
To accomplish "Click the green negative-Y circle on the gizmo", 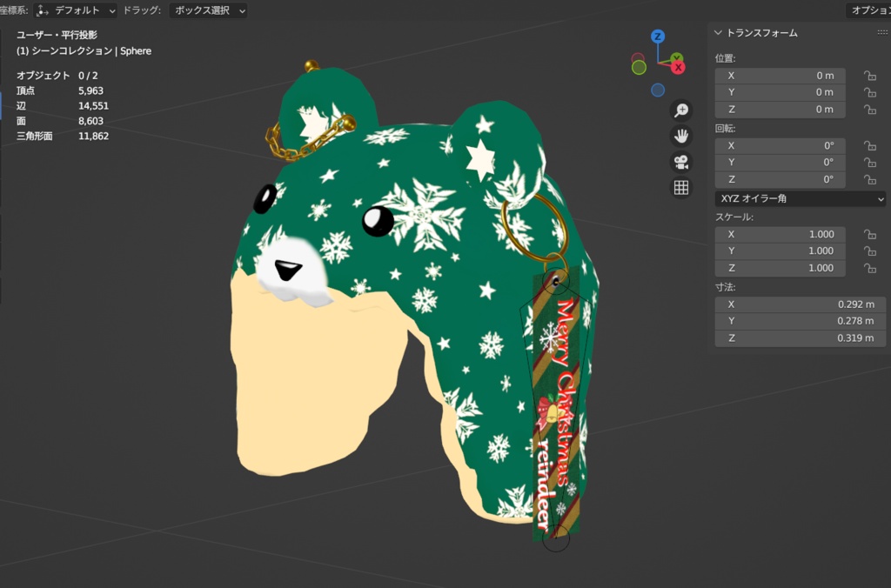I will tap(639, 68).
